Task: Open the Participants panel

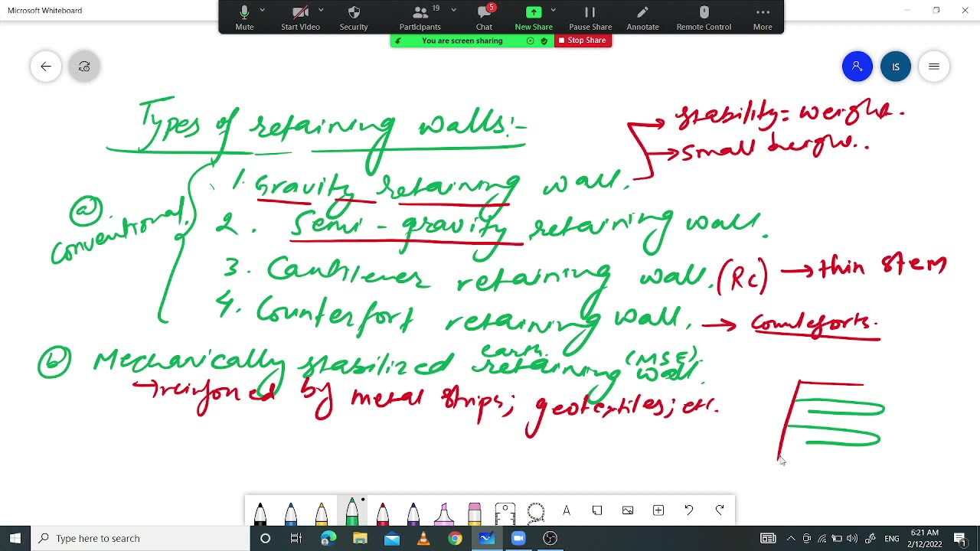Action: coord(420,18)
